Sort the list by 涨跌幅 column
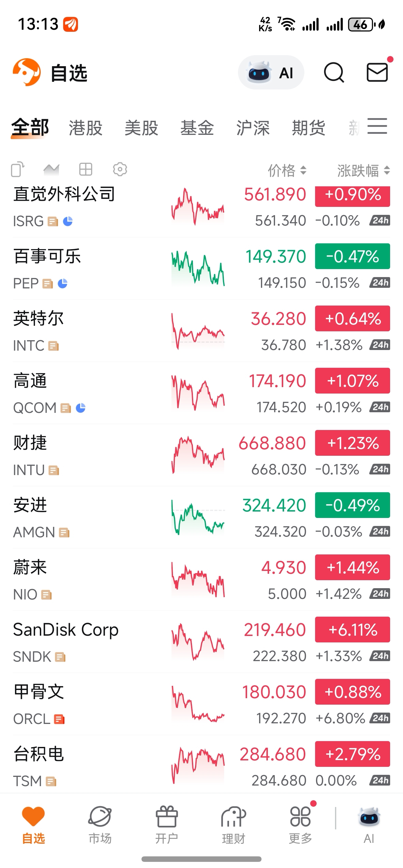Image resolution: width=403 pixels, height=868 pixels. coord(363,170)
